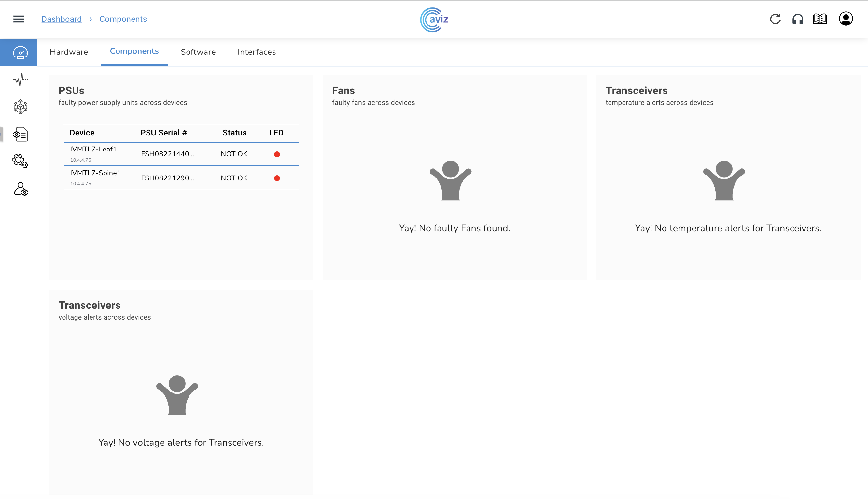Open support via the headset icon
Viewport: 868px width, 499px height.
click(797, 19)
